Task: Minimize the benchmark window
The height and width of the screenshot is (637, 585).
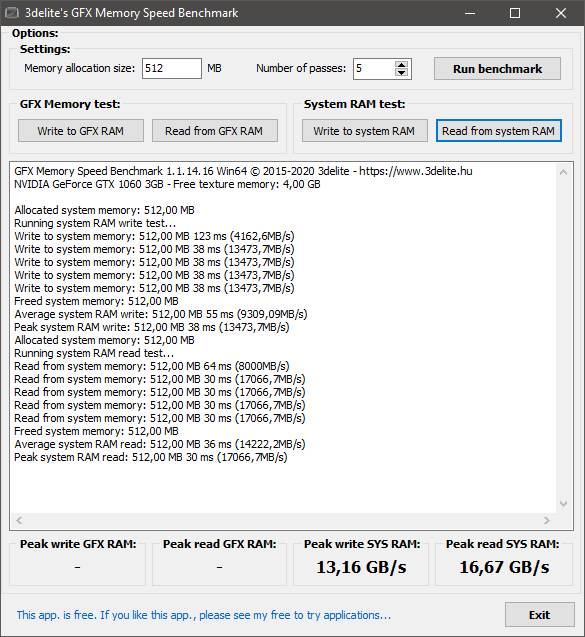Action: (470, 13)
